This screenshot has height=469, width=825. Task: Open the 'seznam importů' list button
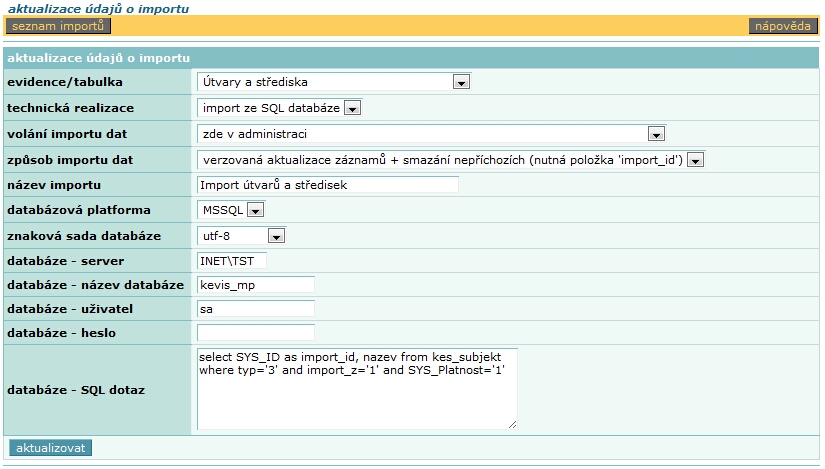[58, 26]
